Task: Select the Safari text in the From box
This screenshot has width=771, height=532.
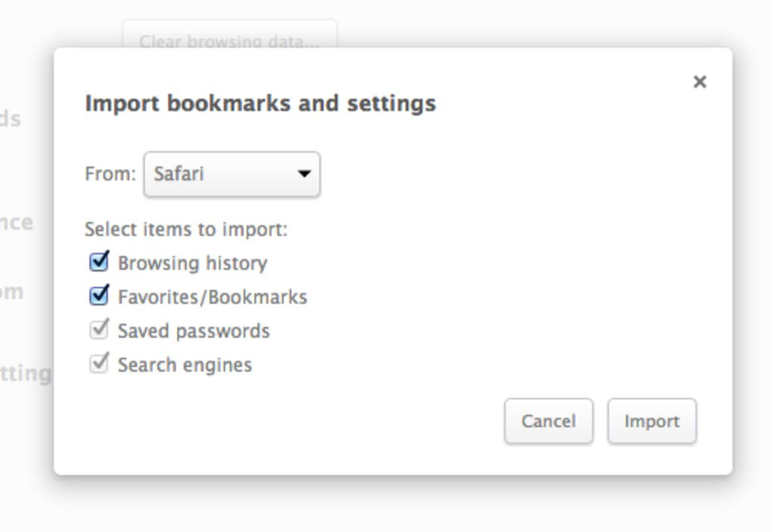Action: tap(179, 174)
